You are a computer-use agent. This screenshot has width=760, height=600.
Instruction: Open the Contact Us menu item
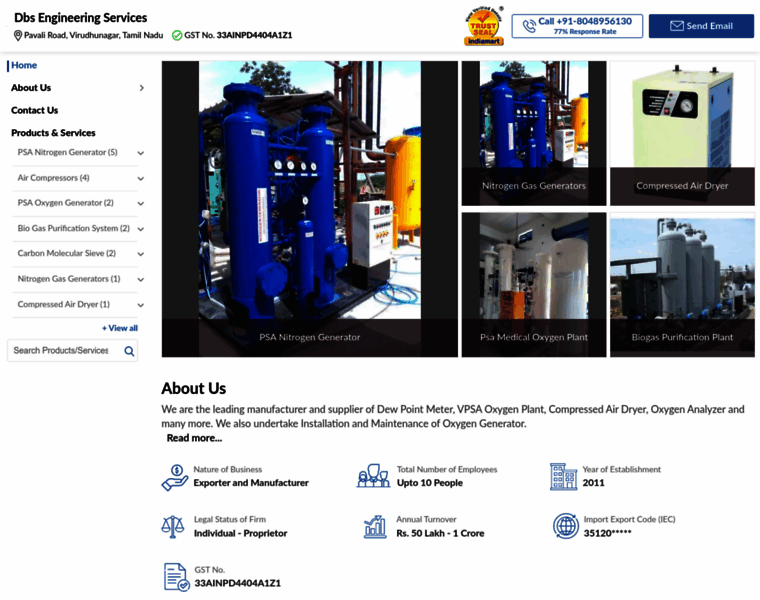pyautogui.click(x=34, y=111)
